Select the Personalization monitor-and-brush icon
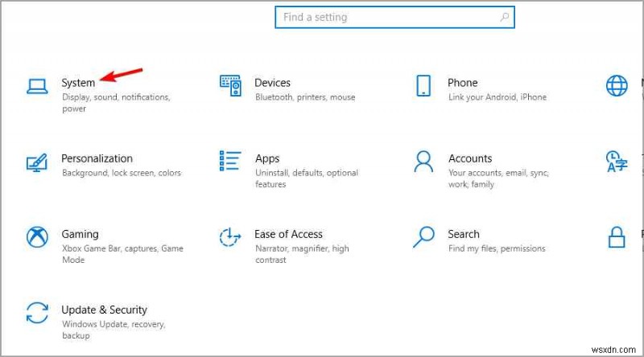The width and height of the screenshot is (644, 357). pos(37,162)
